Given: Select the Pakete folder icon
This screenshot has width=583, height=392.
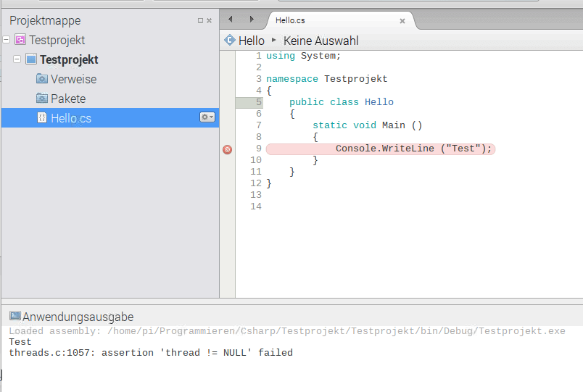Looking at the screenshot, I should [x=42, y=99].
